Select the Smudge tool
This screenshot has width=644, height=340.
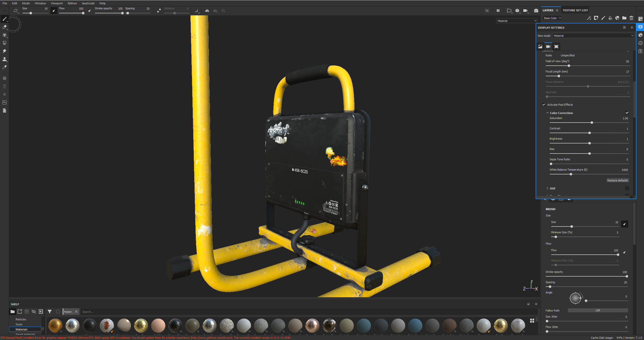[4, 51]
